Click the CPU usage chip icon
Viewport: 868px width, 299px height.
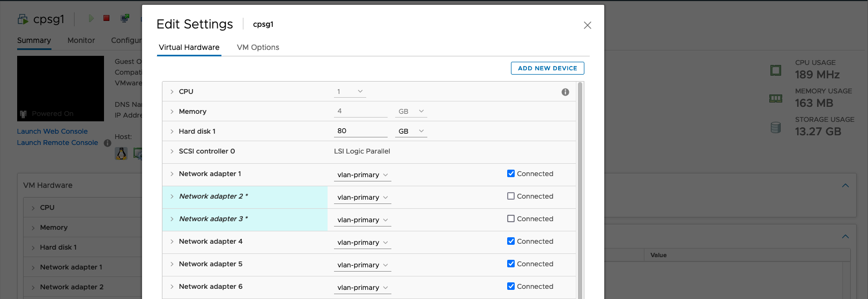(775, 70)
